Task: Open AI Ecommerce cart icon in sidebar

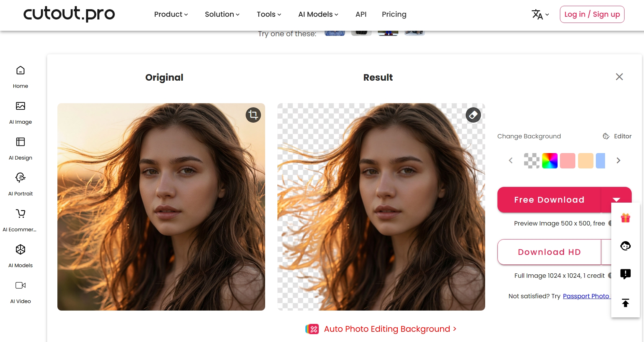Action: tap(20, 214)
